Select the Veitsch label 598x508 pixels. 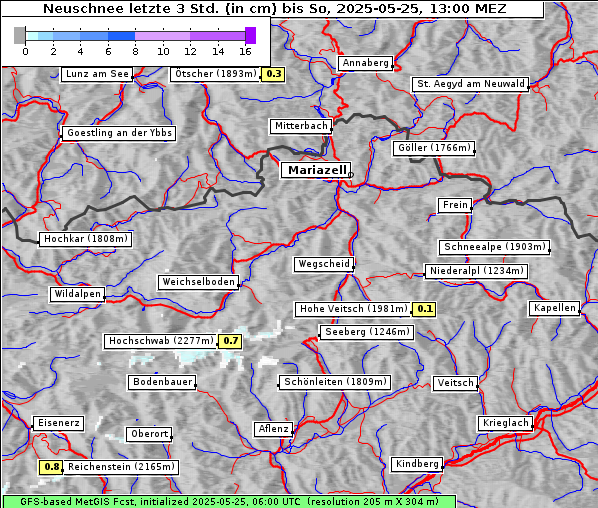(x=455, y=383)
